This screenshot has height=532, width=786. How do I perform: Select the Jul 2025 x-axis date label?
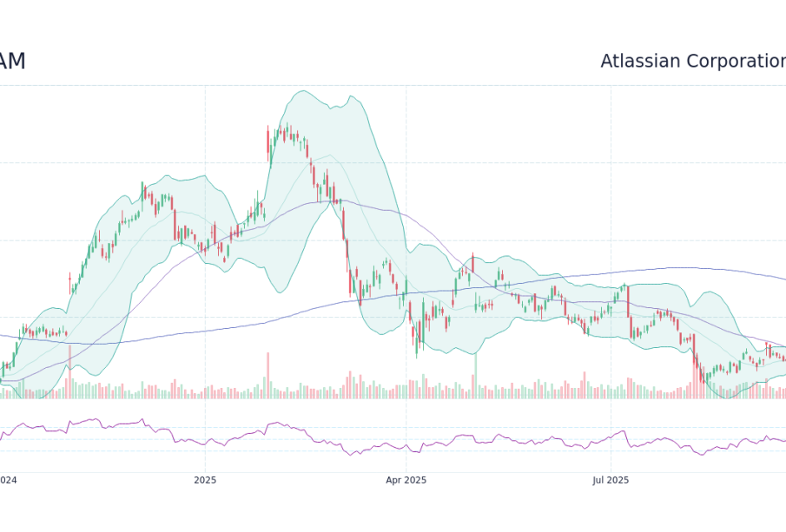pyautogui.click(x=611, y=481)
